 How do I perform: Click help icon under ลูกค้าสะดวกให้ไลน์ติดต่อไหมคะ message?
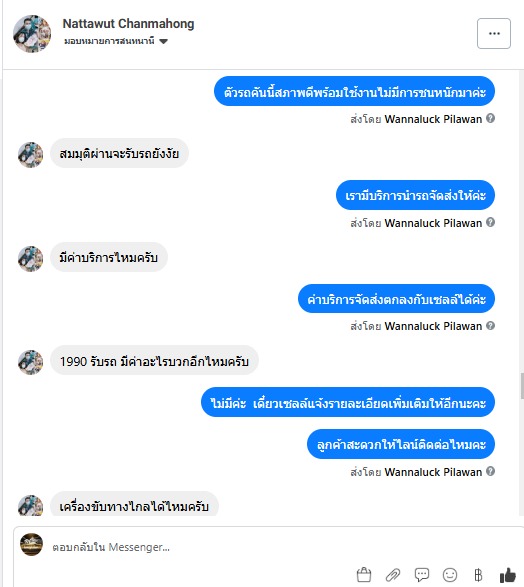490,471
